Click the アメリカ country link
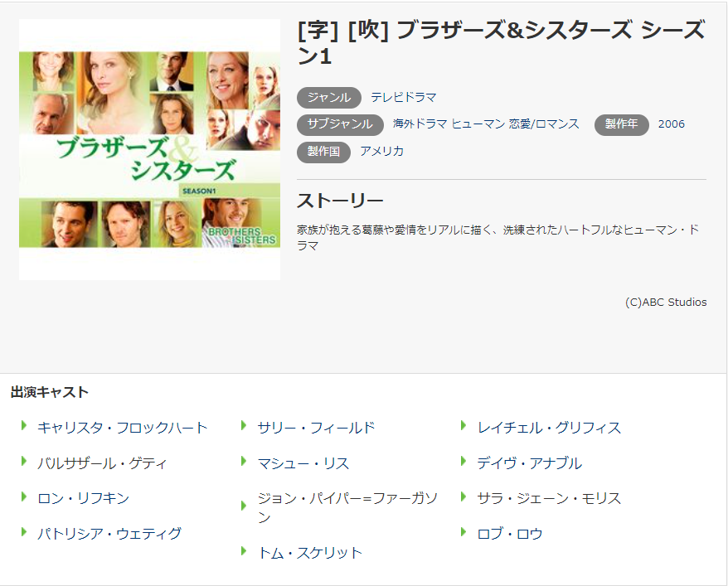 click(381, 151)
